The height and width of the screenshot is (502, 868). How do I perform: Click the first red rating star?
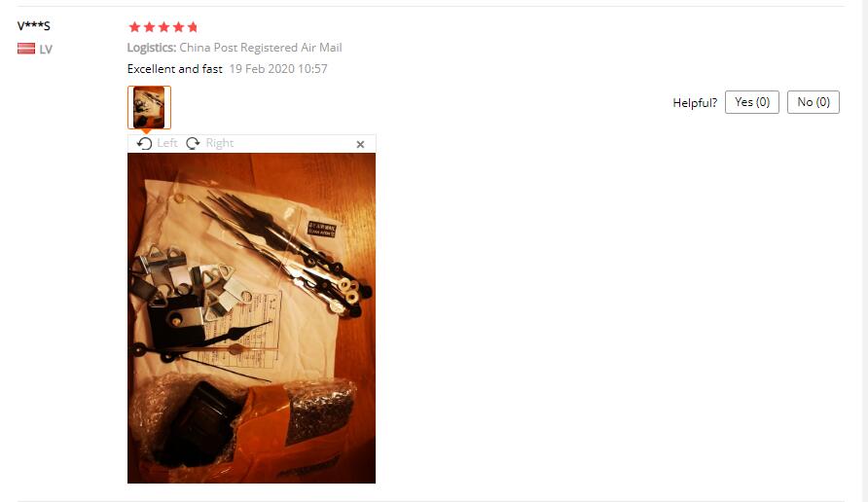click(134, 27)
